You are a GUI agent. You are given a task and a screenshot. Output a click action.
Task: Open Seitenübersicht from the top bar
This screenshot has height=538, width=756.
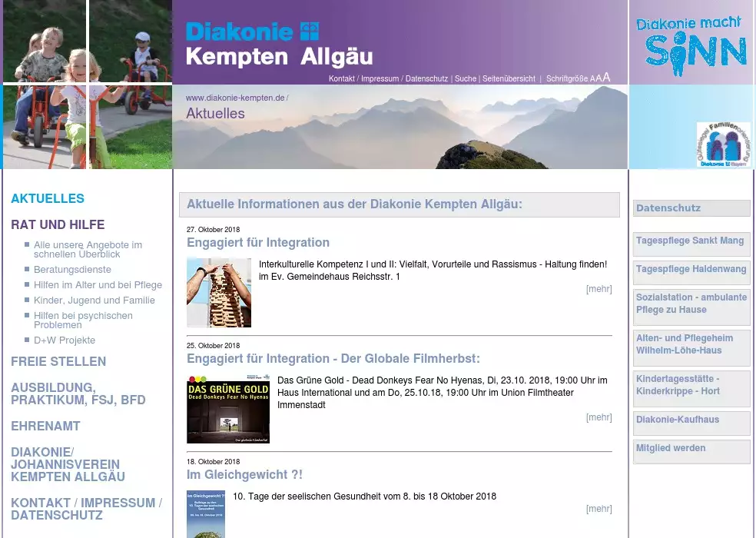(509, 79)
